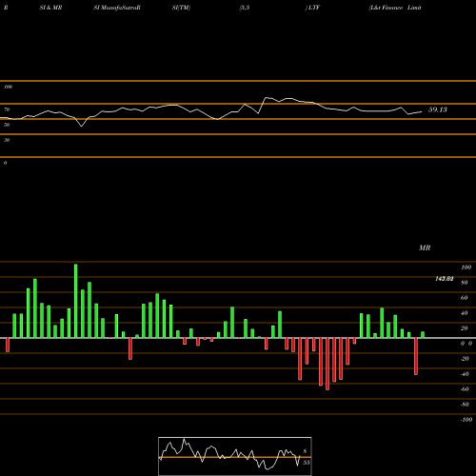Open the mini RSI overview chart at bottom

235,456
